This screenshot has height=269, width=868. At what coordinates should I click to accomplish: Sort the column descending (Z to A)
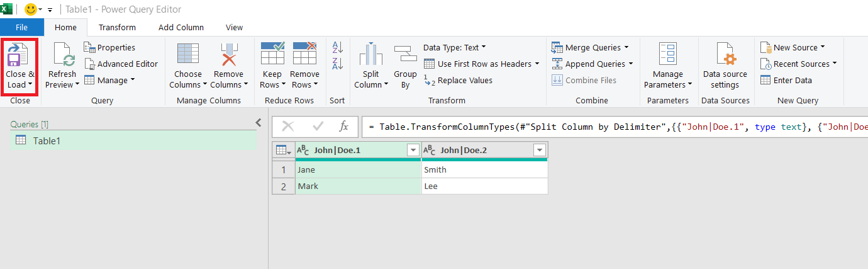337,63
